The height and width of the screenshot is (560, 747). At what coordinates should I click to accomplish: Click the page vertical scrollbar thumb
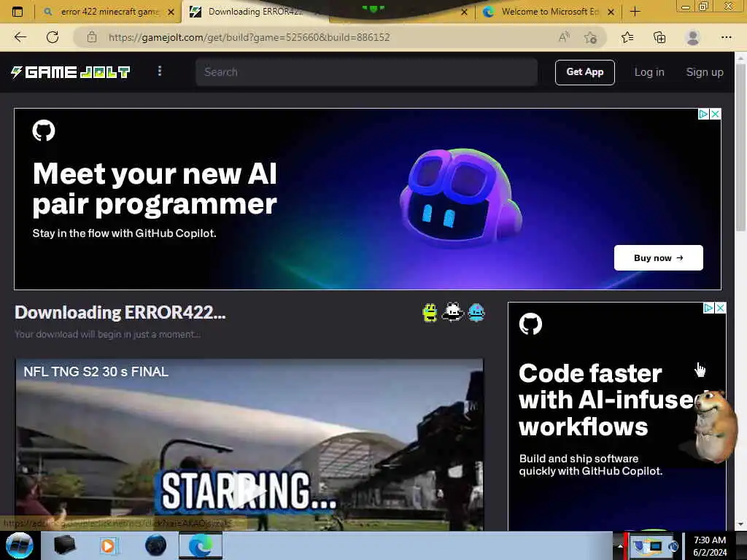(740, 147)
